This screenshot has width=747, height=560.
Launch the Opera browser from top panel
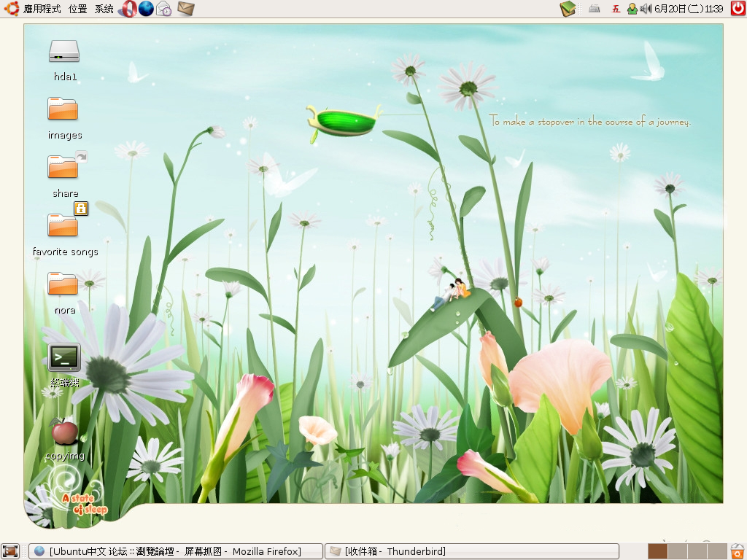128,9
